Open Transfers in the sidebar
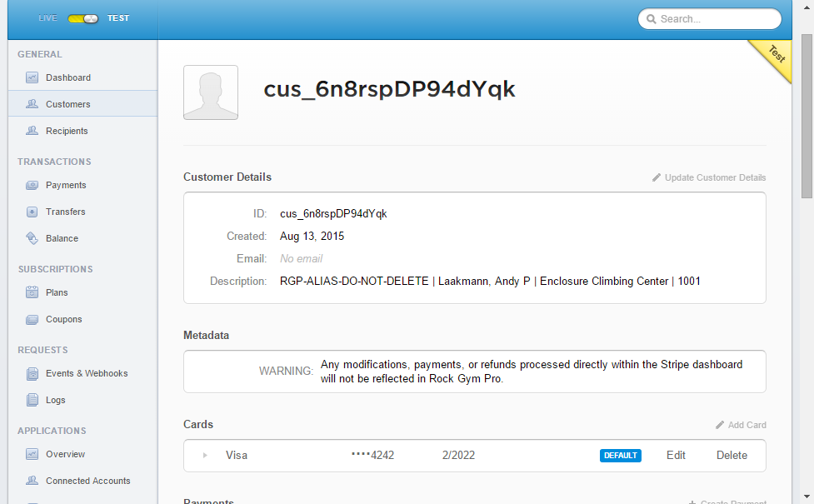 click(x=66, y=212)
